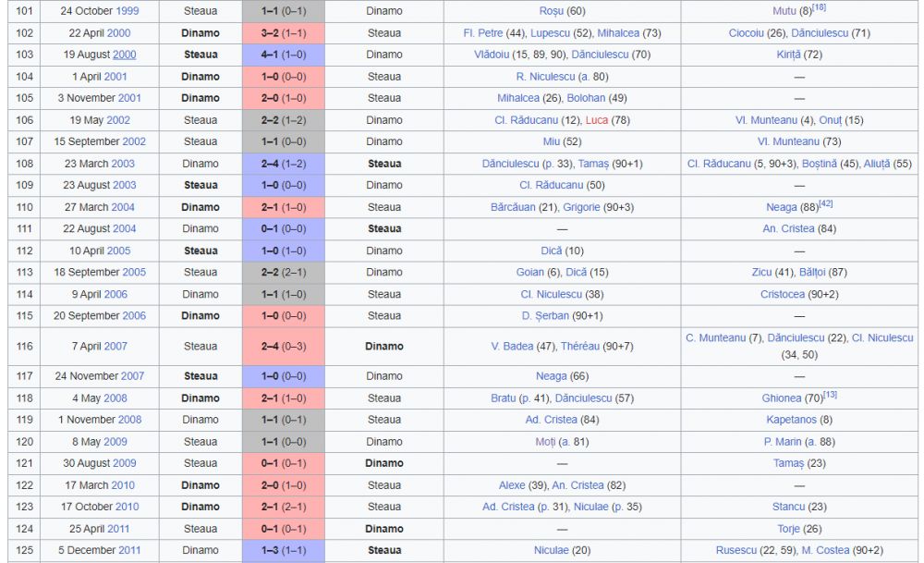
Task: Open C. Munteanu player link
Action: (x=715, y=338)
